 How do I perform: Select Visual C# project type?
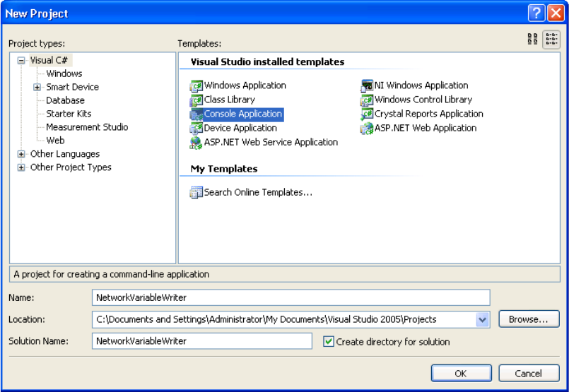pos(49,60)
